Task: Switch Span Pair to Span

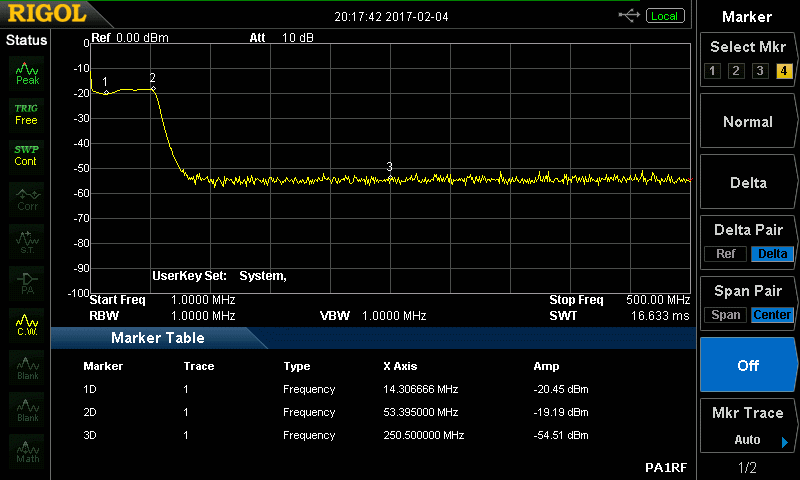Action: coord(726,315)
